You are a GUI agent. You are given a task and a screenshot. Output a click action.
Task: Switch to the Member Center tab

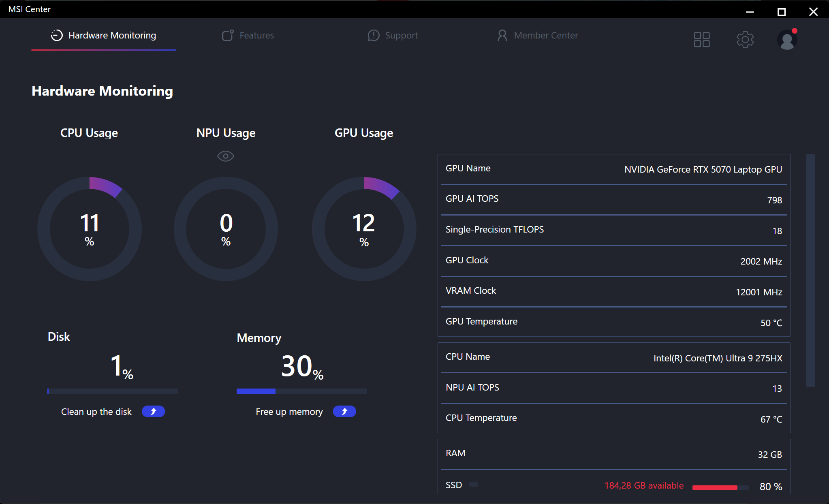click(538, 36)
